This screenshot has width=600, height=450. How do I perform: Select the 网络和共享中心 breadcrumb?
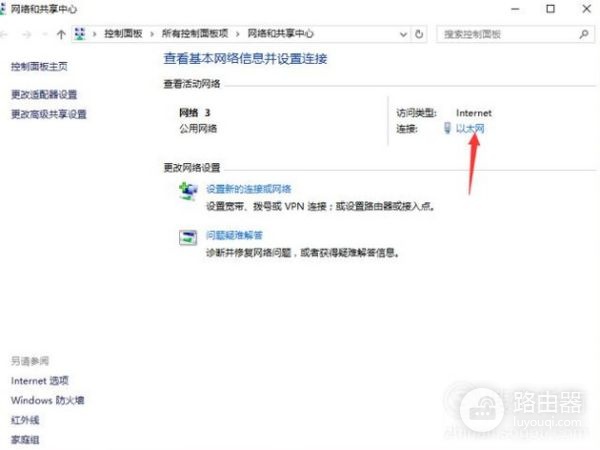pos(280,34)
